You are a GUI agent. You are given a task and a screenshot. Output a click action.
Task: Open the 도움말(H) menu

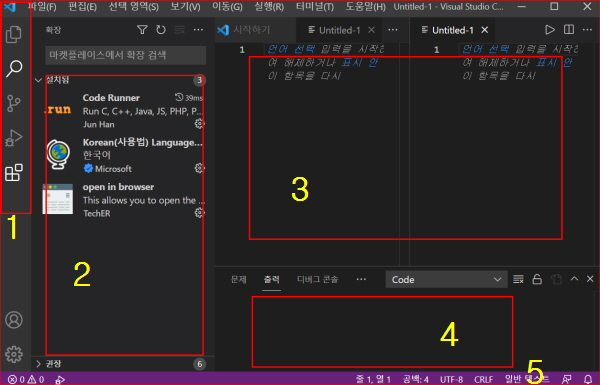[365, 7]
